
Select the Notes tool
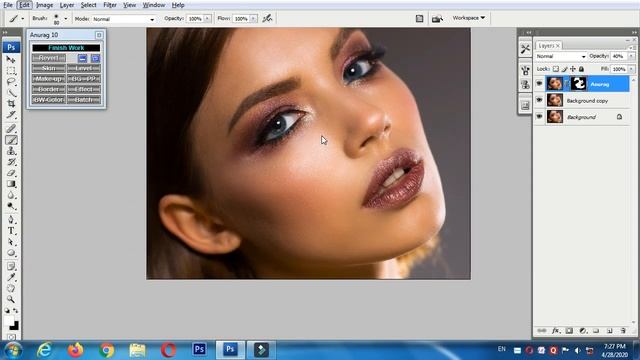[x=11, y=267]
